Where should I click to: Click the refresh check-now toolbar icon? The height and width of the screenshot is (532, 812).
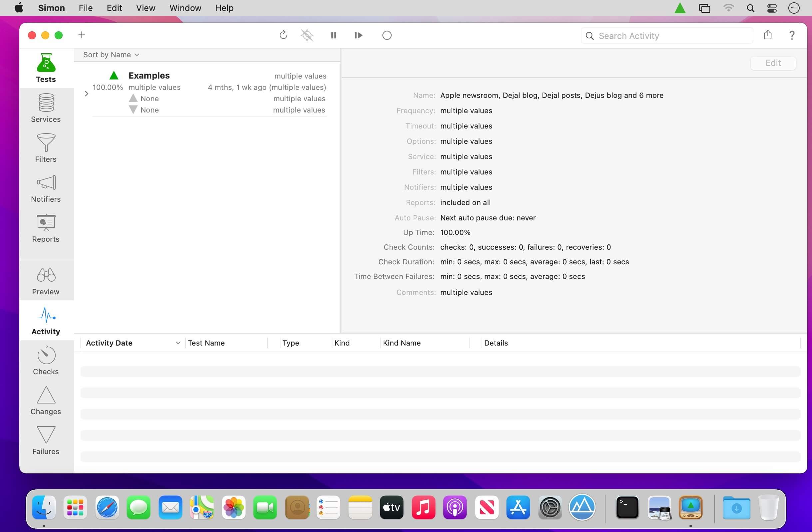click(283, 35)
